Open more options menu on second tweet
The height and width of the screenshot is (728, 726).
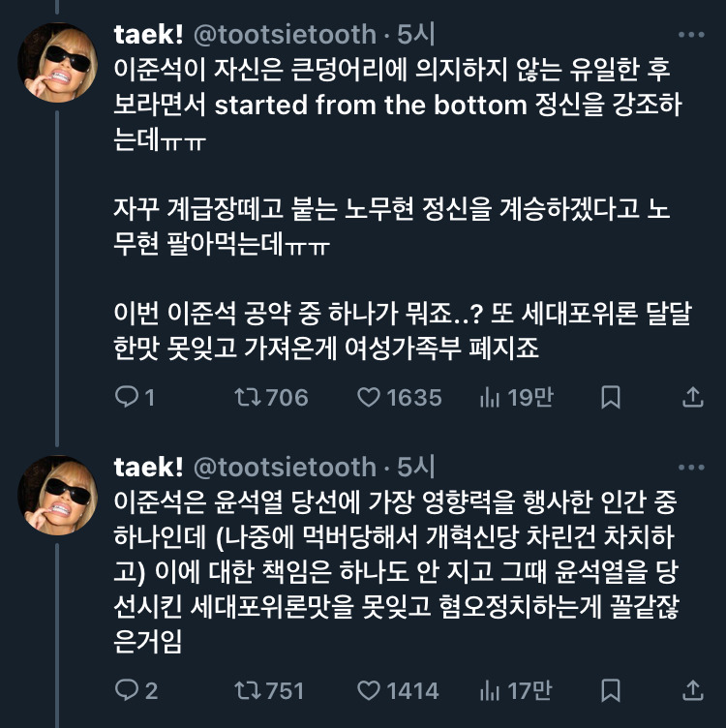click(691, 468)
